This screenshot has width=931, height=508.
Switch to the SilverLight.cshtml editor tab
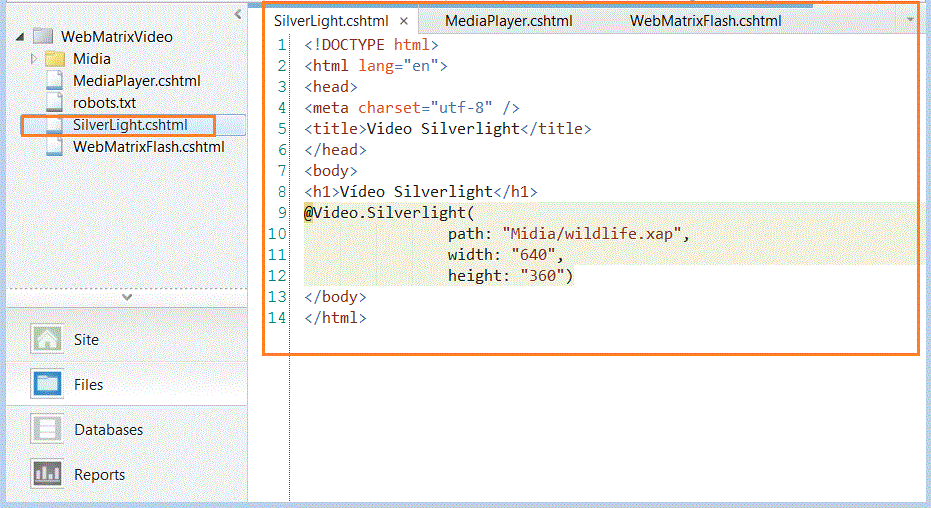(x=331, y=21)
